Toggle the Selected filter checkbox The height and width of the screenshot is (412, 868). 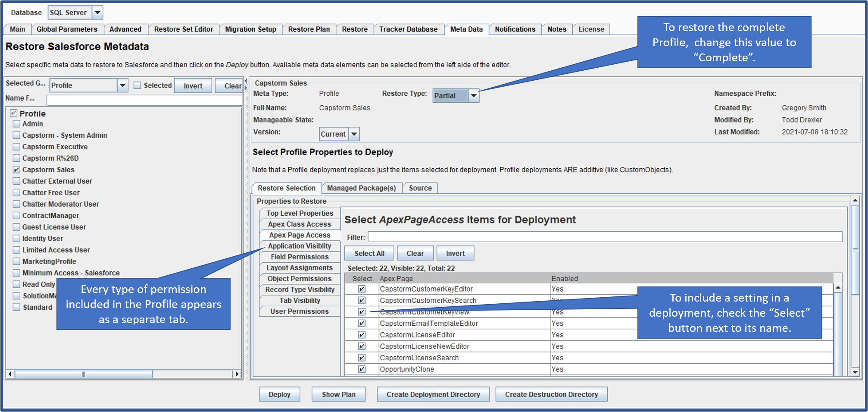[137, 85]
